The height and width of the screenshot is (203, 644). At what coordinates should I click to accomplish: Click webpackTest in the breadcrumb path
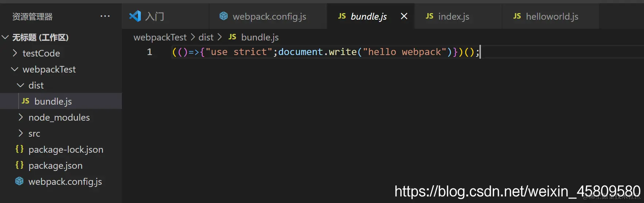160,37
